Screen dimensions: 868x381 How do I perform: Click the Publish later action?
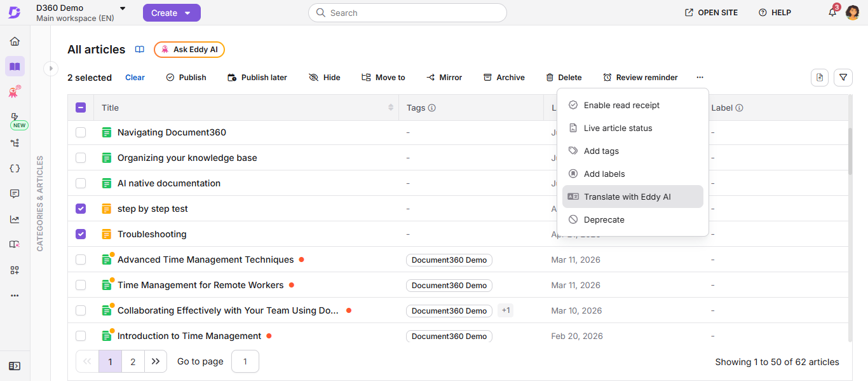tap(257, 78)
